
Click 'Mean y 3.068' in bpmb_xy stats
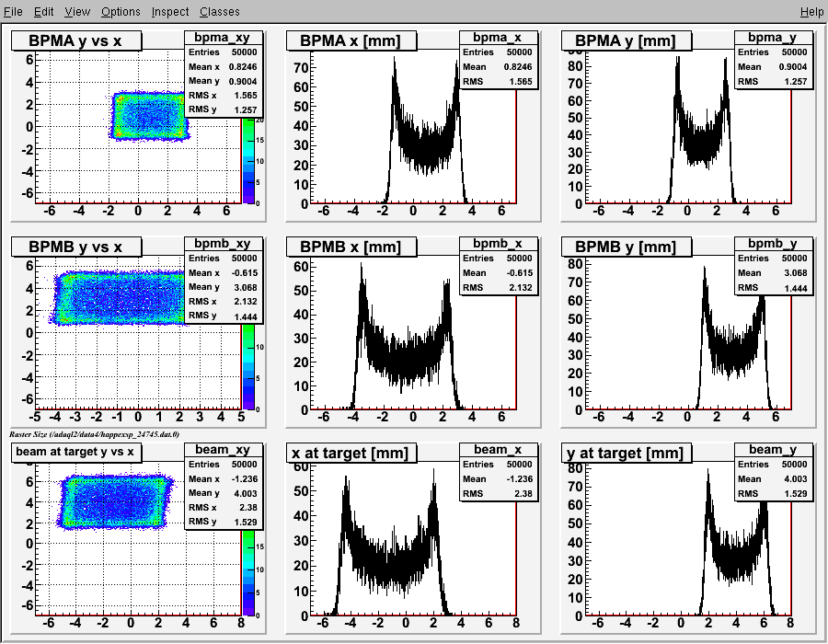(x=223, y=287)
